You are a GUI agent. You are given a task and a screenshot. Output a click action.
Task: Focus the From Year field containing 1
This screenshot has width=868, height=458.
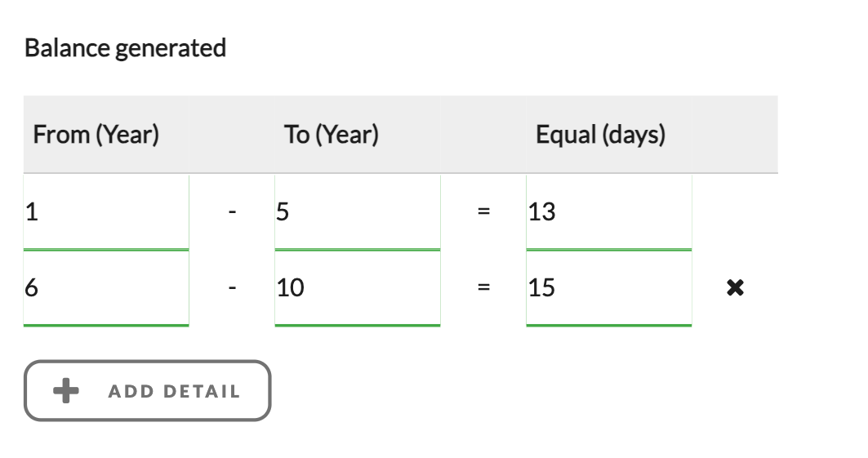coord(106,212)
